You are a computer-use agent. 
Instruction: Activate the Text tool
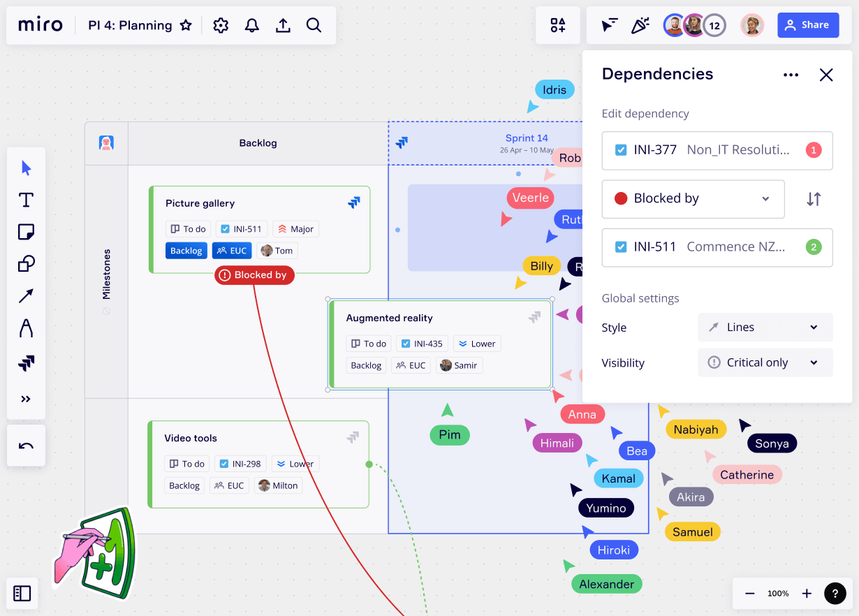tap(26, 200)
